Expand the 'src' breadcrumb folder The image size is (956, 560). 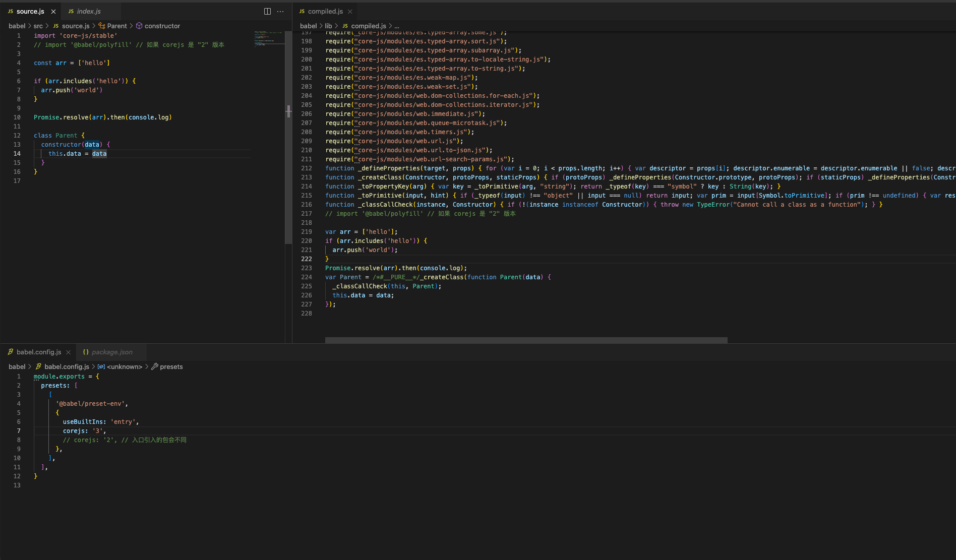pyautogui.click(x=38, y=26)
